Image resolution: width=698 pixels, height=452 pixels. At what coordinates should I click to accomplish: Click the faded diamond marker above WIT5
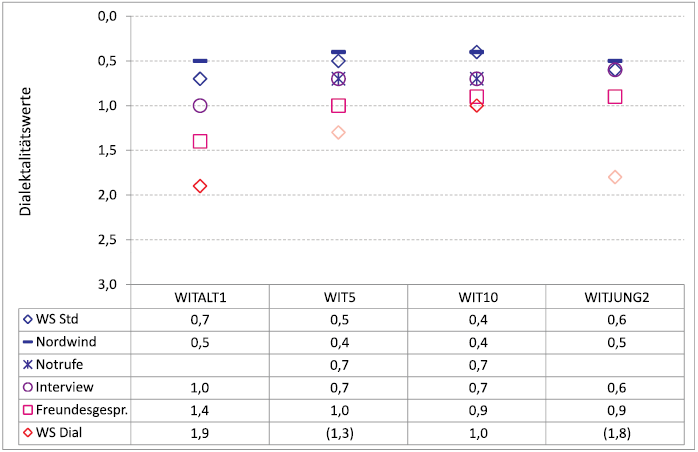click(x=338, y=132)
